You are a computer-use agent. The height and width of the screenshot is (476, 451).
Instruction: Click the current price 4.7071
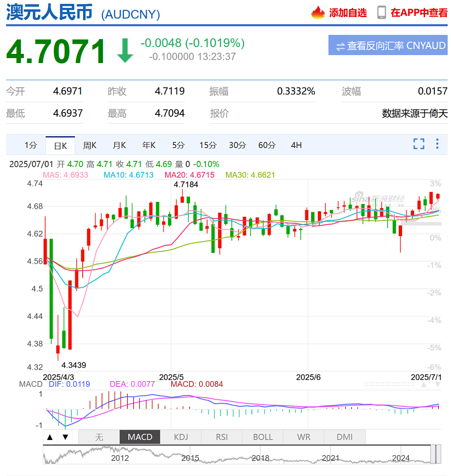click(56, 51)
